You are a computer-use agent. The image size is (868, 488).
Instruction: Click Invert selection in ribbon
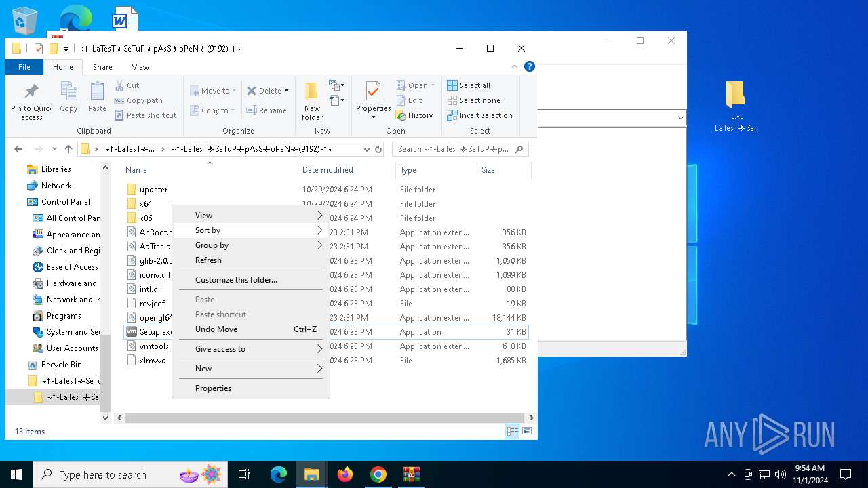(479, 115)
